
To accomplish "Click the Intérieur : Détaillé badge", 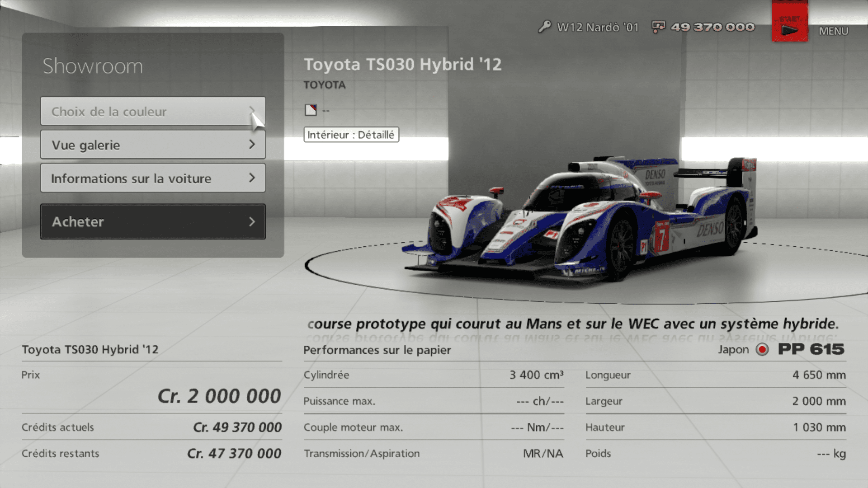I will click(351, 135).
